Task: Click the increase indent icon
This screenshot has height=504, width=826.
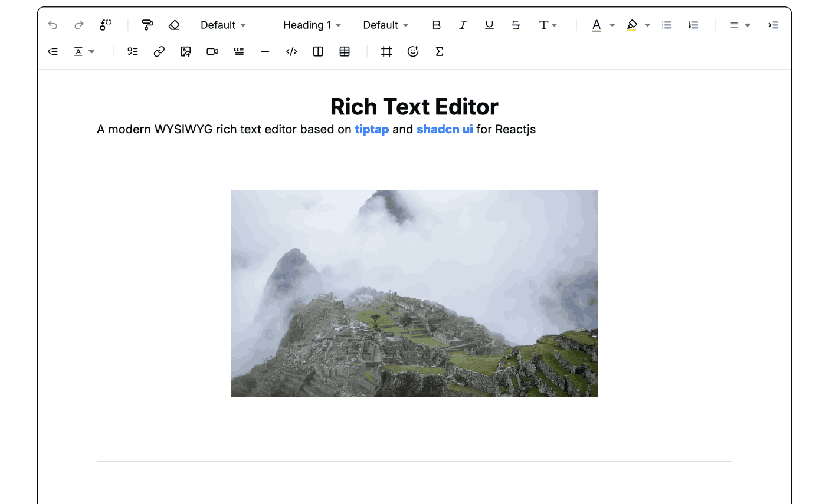Action: (x=773, y=25)
